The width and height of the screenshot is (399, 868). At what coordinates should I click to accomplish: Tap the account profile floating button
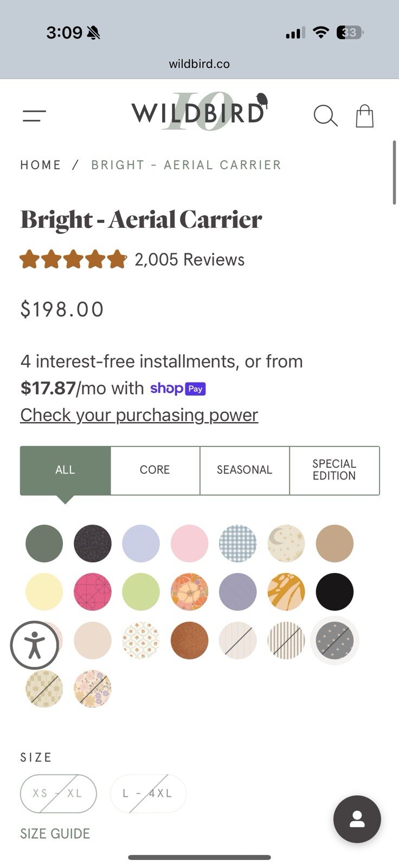pyautogui.click(x=357, y=819)
